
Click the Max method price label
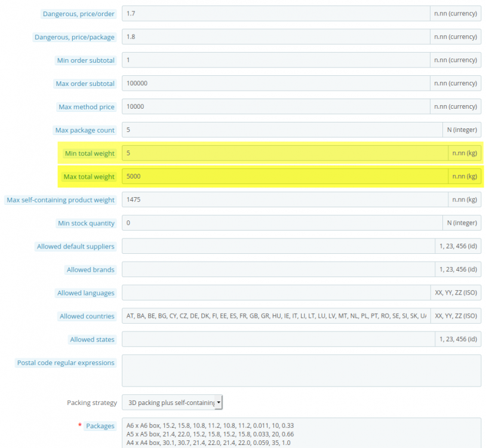click(87, 106)
